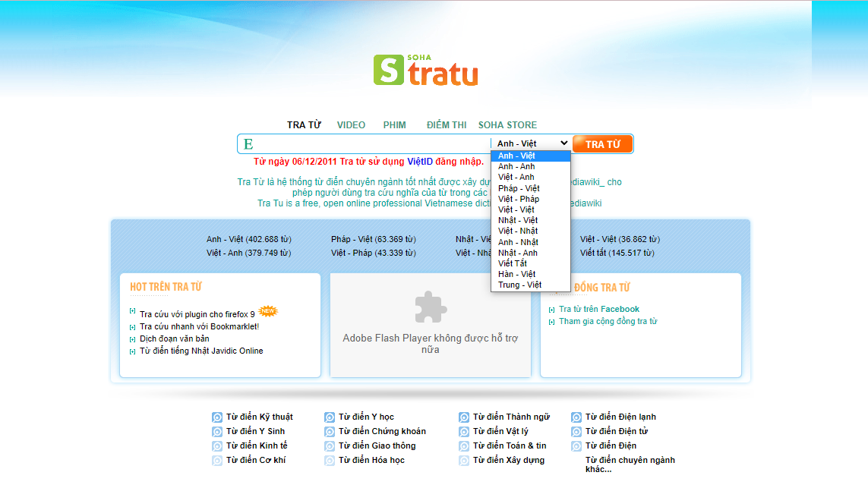The width and height of the screenshot is (868, 488).
Task: Focus the word search input field
Action: coord(365,144)
